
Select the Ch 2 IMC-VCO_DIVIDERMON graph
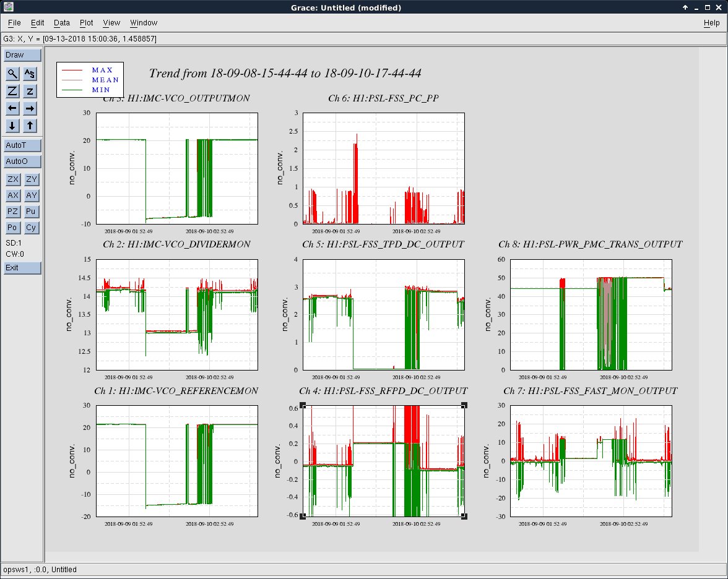click(177, 314)
